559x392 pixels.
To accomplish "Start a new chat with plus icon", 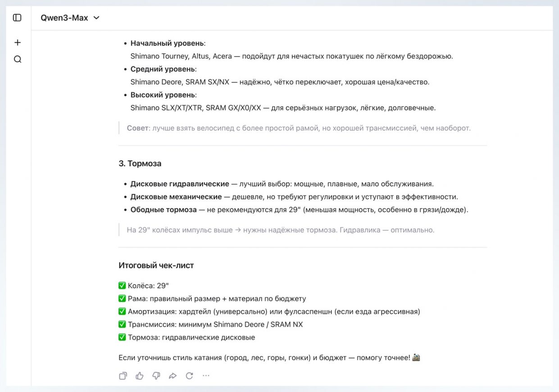I will (x=18, y=42).
